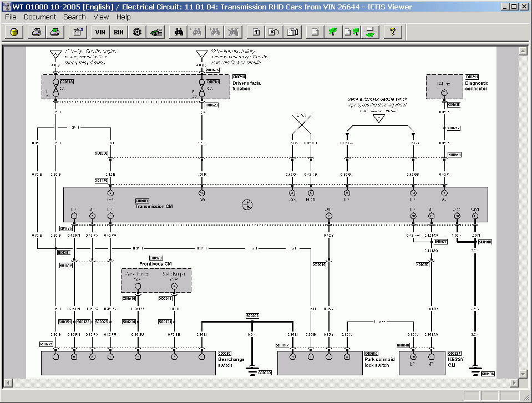Image resolution: width=532 pixels, height=403 pixels.
Task: Click the first printer icon in toolbar
Action: coord(37,32)
